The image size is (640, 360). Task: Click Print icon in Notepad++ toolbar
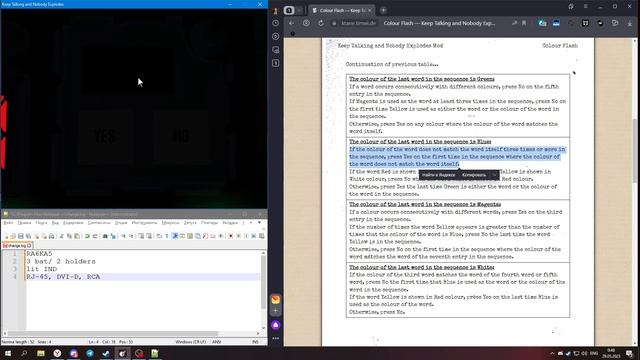tap(51, 236)
